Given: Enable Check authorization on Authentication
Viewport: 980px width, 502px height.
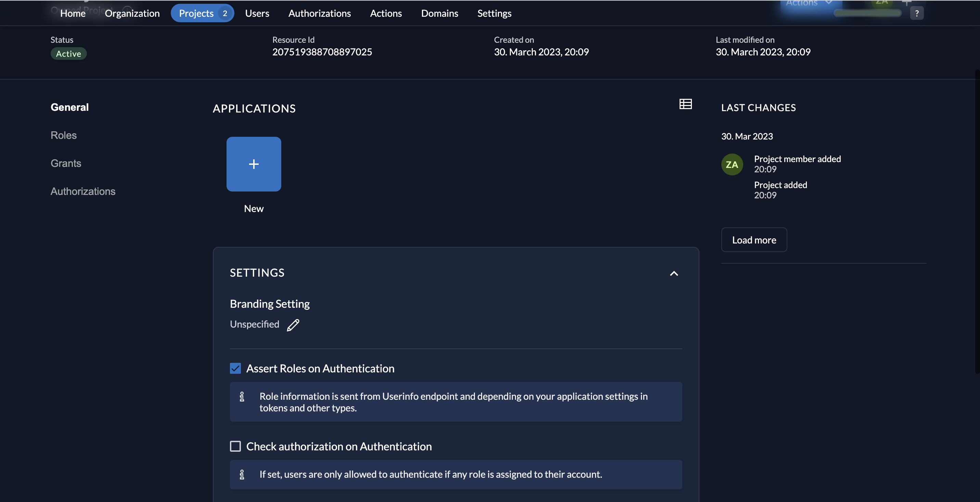Looking at the screenshot, I should click(x=235, y=446).
